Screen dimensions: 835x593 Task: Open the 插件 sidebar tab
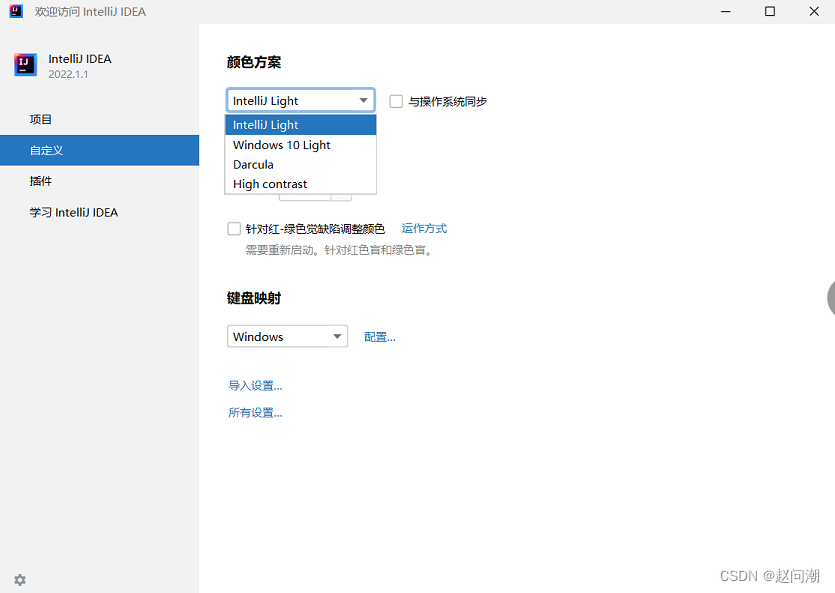[41, 181]
